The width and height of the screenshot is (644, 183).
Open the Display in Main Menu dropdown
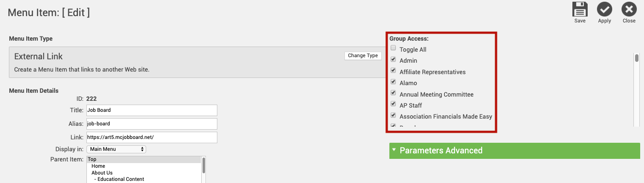click(116, 149)
